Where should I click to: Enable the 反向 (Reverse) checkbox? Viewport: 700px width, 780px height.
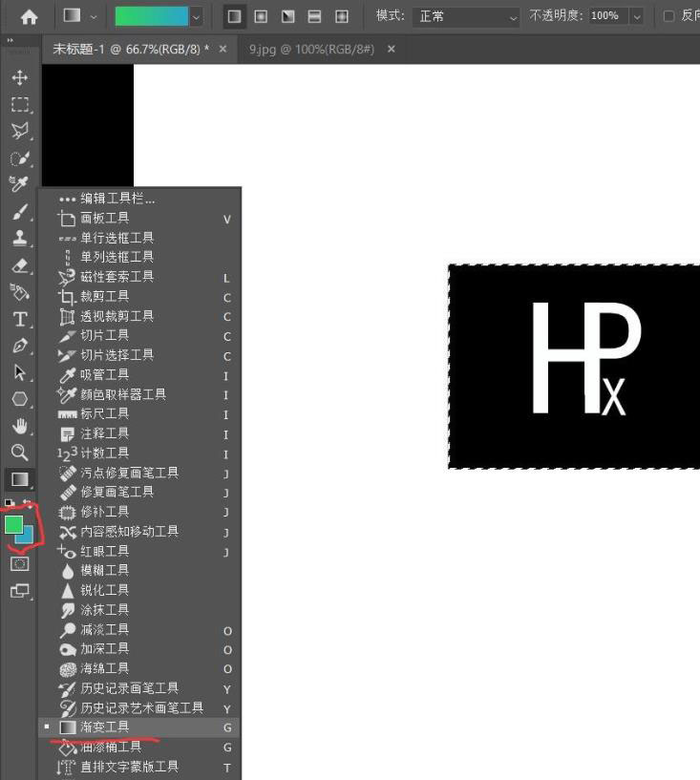668,16
